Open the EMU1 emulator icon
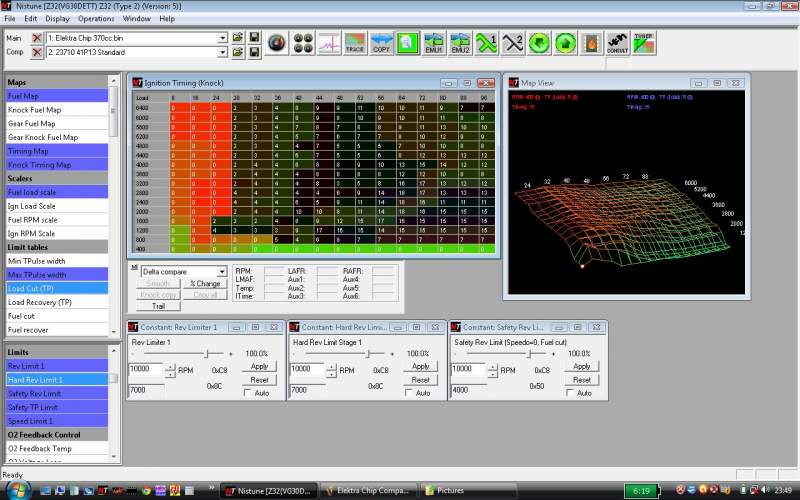The width and height of the screenshot is (800, 500). point(434,44)
